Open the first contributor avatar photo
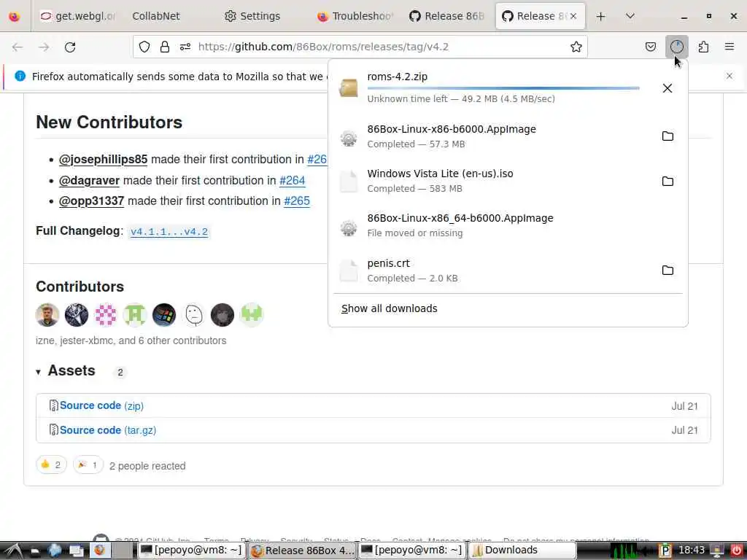The height and width of the screenshot is (560, 747). pos(47,315)
